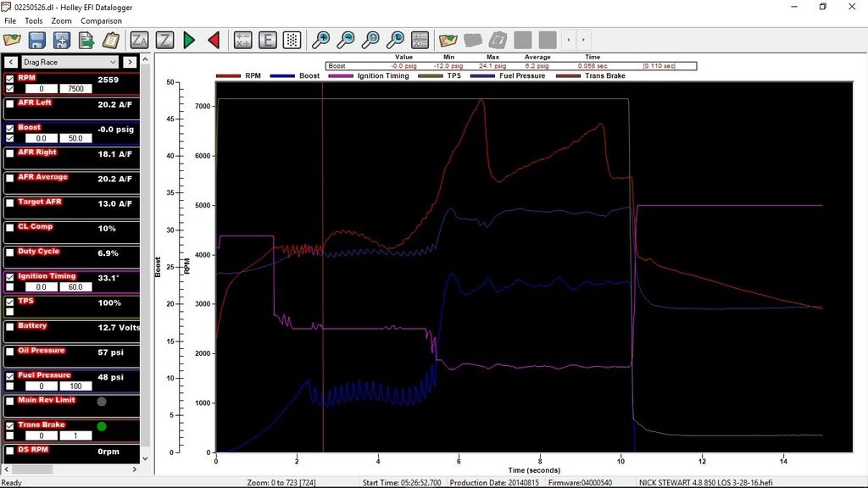Click the RPM minimum scale field
Viewport: 868px width, 488px height.
coord(41,88)
